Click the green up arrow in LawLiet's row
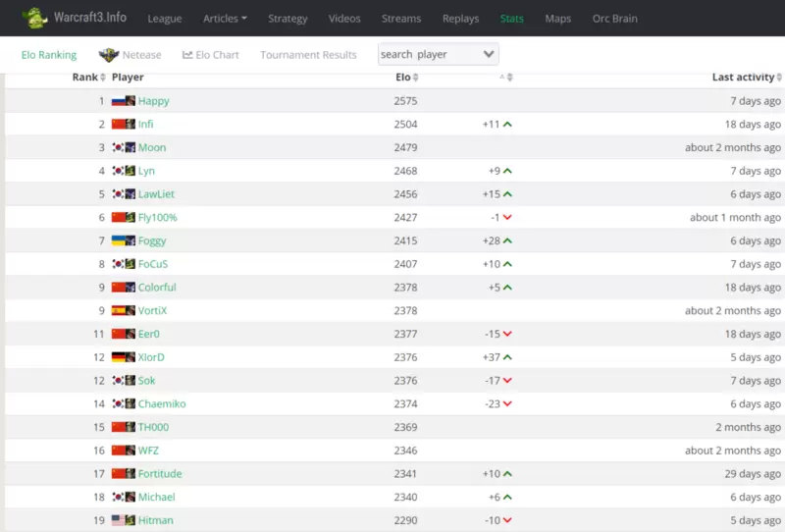This screenshot has height=532, width=785. pos(507,194)
